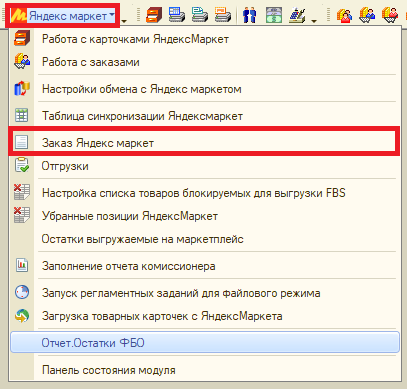Click the file cabinet icon beside Работа с карточками
The width and height of the screenshot is (407, 389).
pyautogui.click(x=22, y=38)
